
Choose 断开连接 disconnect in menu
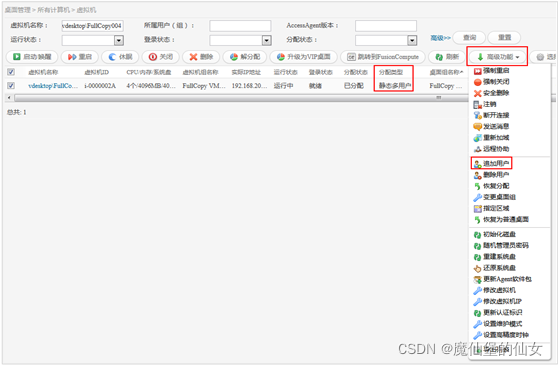491,115
